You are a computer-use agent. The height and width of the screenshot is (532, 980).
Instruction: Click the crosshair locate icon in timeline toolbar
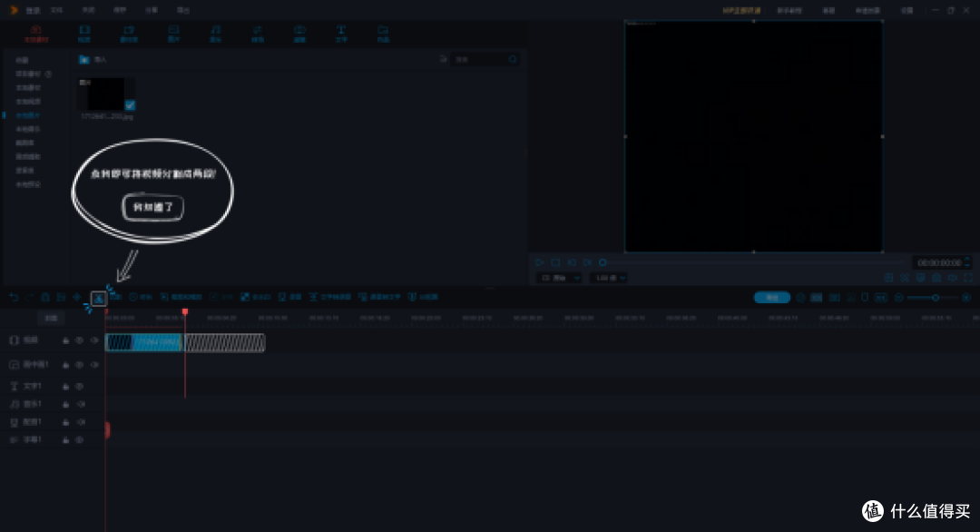(77, 298)
